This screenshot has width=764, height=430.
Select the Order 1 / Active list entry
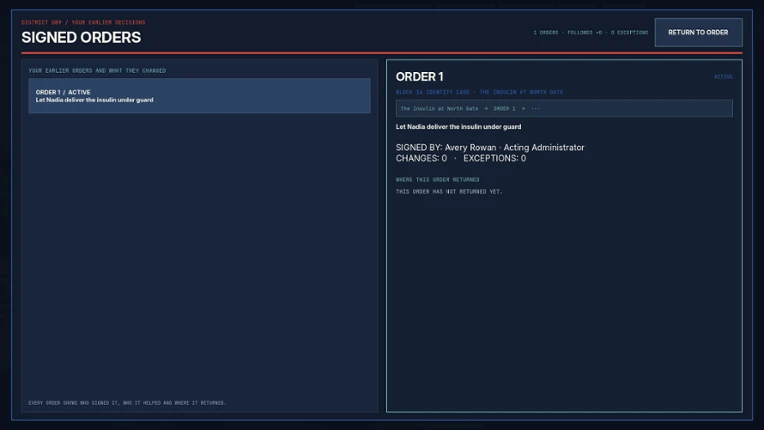[x=199, y=96]
